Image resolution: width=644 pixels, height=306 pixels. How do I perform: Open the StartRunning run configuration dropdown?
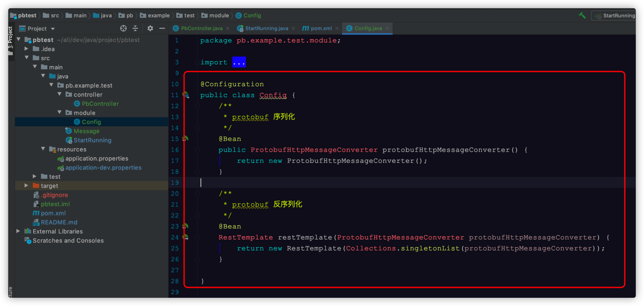point(614,15)
